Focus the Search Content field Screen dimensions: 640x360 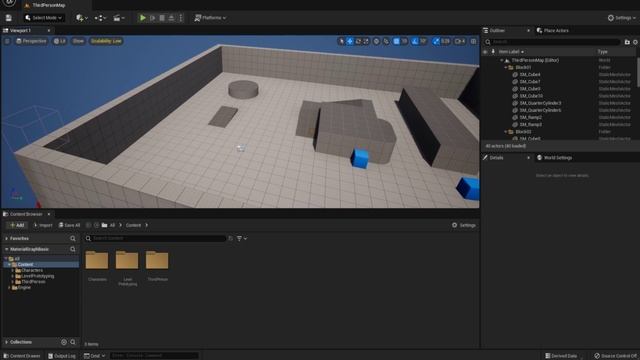click(155, 238)
